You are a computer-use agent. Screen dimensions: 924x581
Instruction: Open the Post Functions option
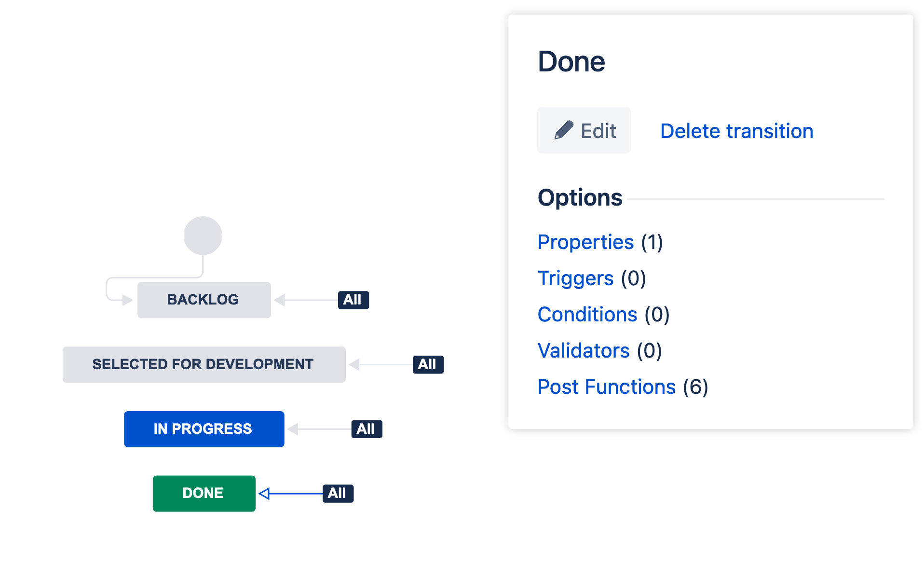[x=606, y=387]
